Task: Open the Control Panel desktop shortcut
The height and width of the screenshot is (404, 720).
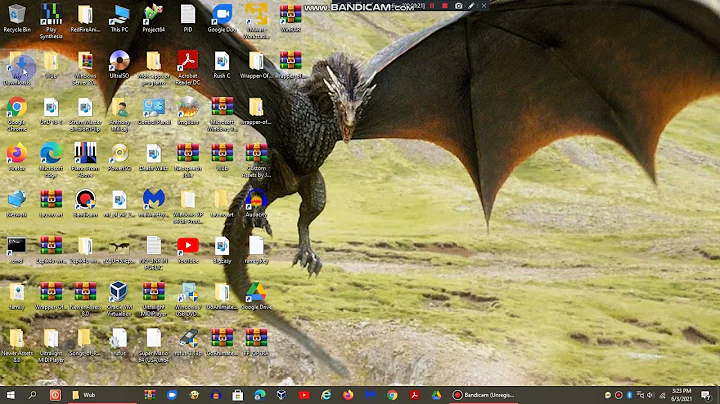Action: [x=153, y=111]
